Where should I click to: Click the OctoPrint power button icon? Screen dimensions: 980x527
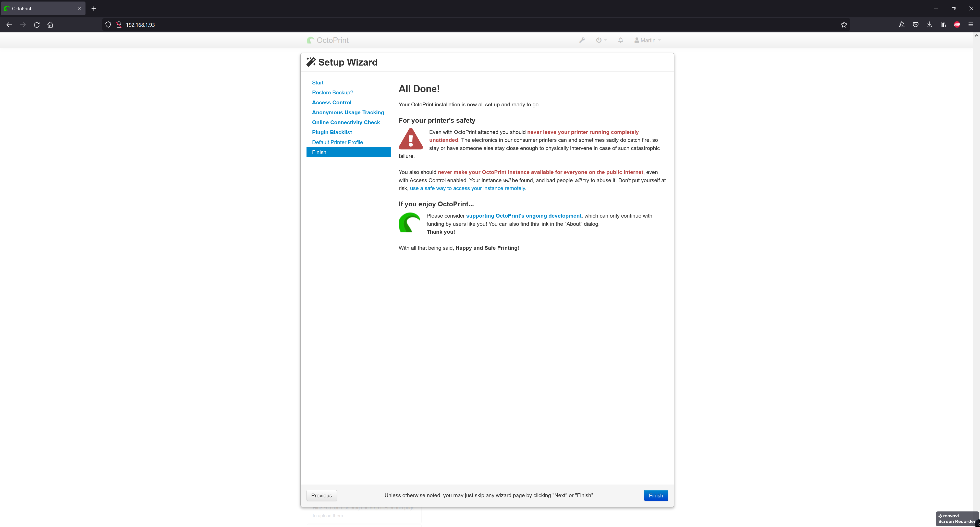tap(598, 40)
